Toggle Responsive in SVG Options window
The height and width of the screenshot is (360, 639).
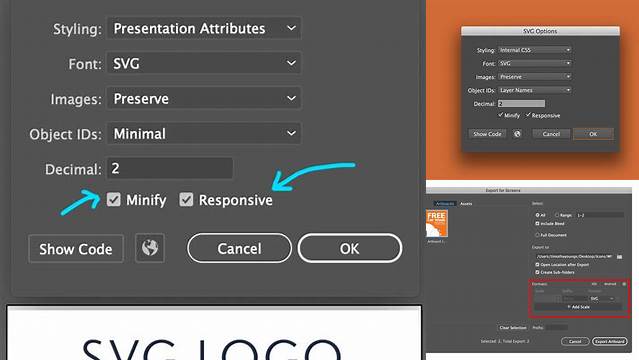point(528,115)
